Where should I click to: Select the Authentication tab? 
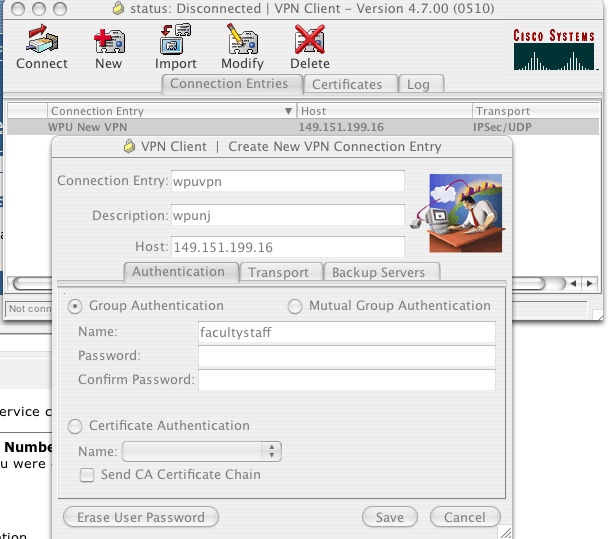[181, 272]
